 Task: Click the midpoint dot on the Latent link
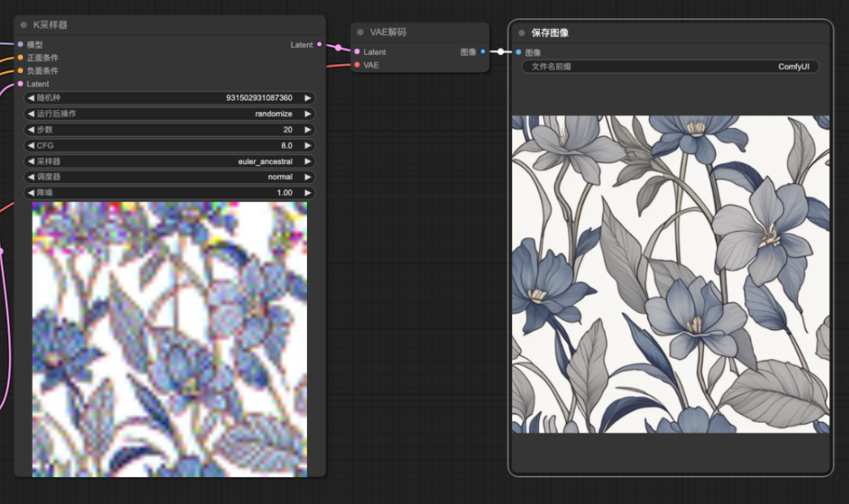pyautogui.click(x=338, y=48)
